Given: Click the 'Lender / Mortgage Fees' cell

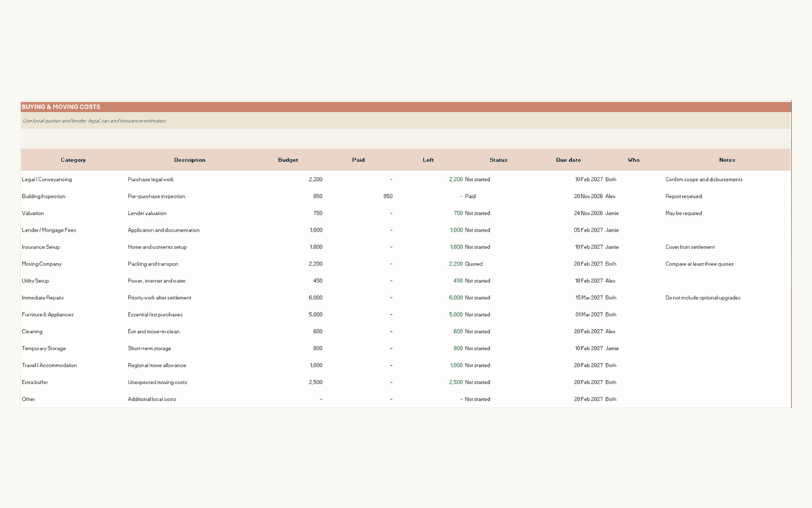Looking at the screenshot, I should pos(49,230).
